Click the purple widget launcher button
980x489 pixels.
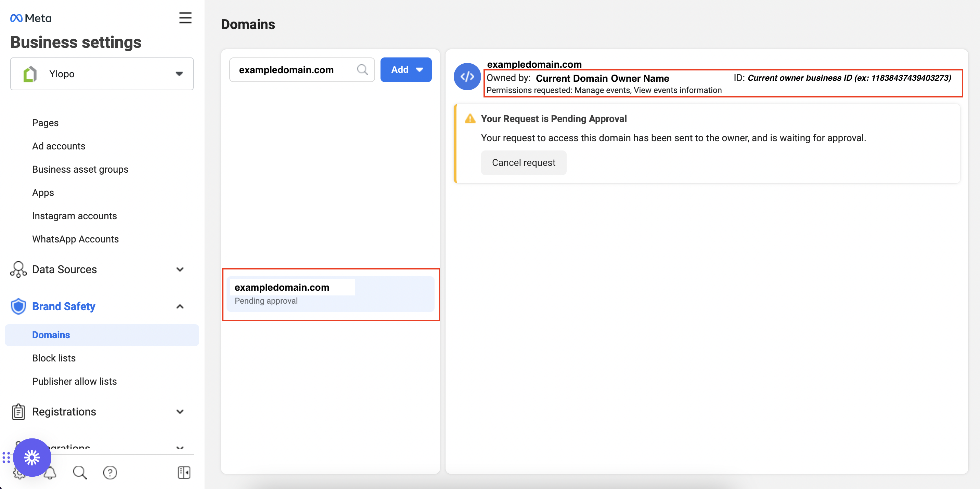pos(32,458)
